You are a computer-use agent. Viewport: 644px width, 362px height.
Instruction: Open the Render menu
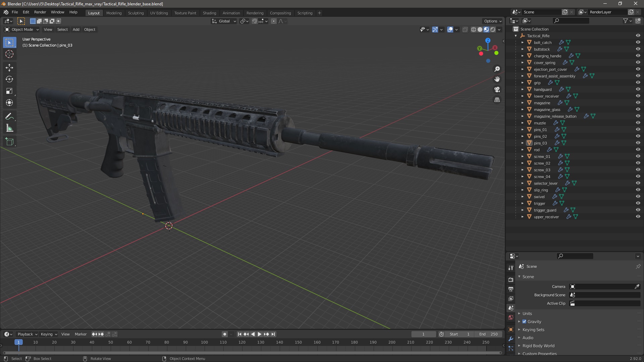point(40,12)
